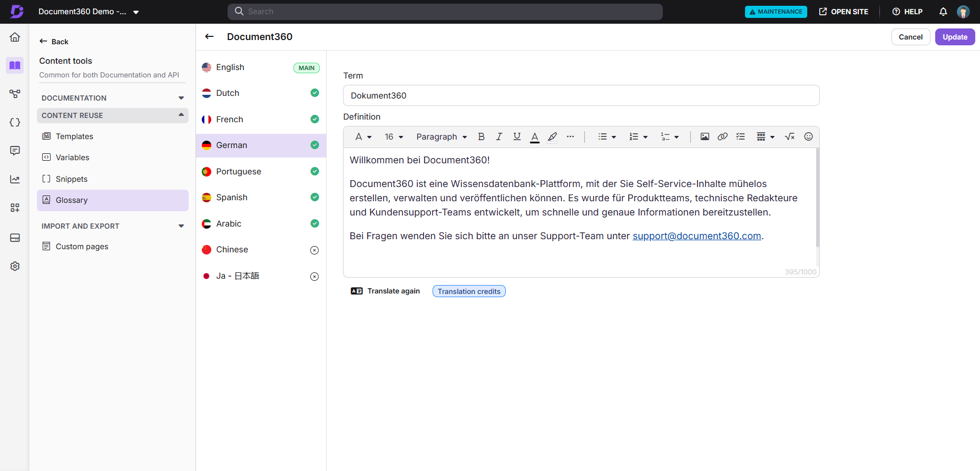The width and height of the screenshot is (980, 471).
Task: Toggle Underline formatting
Action: click(517, 136)
